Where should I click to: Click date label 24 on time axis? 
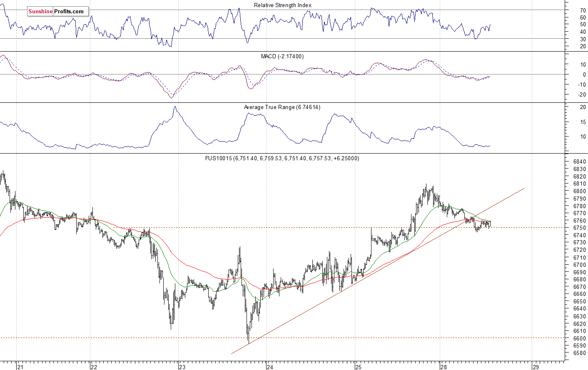[x=270, y=367]
